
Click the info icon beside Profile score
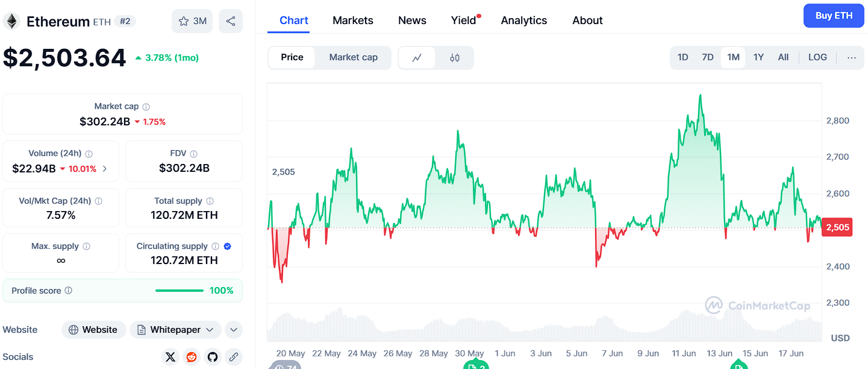coord(68,291)
